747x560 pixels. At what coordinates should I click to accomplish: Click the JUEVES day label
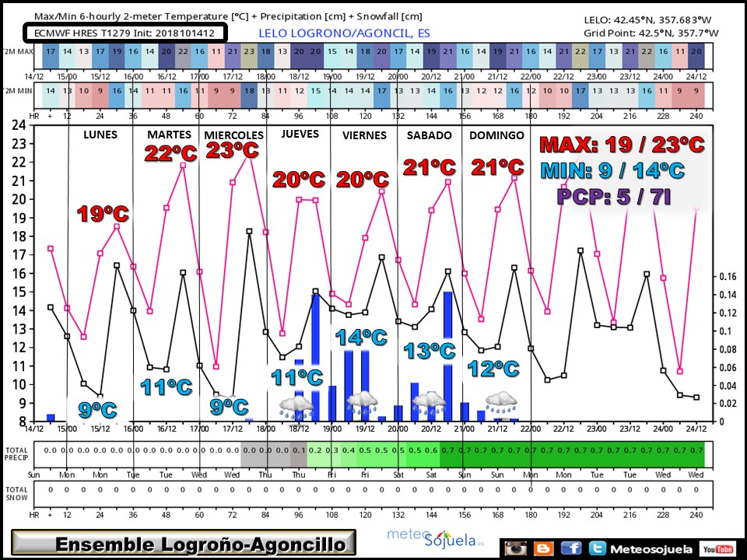click(x=300, y=134)
